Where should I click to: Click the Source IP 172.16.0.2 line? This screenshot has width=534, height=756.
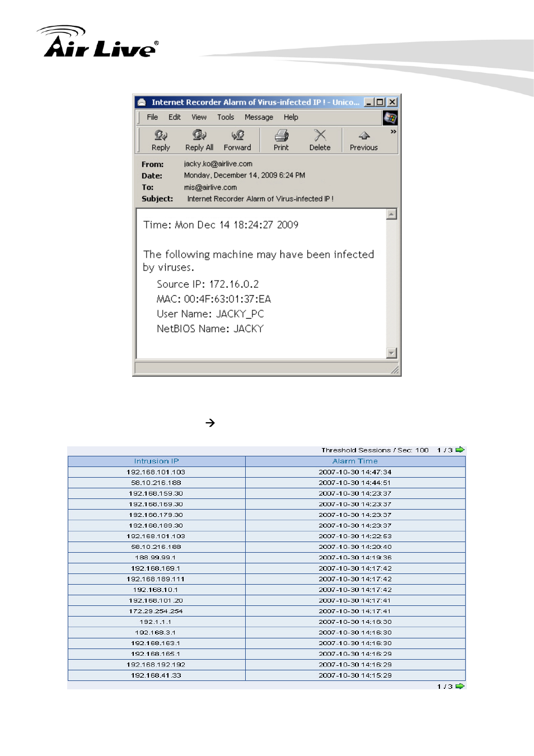point(208,284)
